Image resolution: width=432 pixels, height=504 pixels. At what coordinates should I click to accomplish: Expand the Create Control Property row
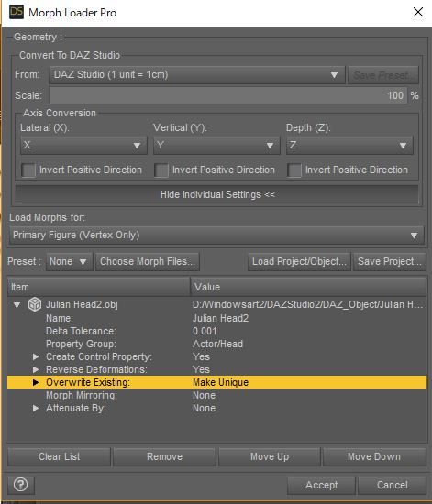(x=36, y=356)
